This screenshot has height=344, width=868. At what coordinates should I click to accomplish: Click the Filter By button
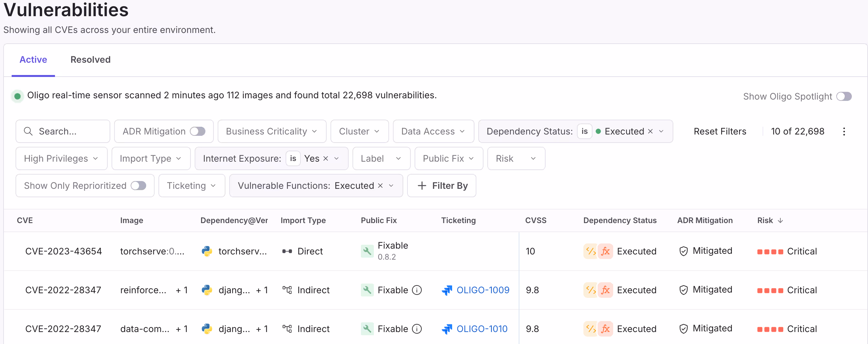tap(441, 186)
